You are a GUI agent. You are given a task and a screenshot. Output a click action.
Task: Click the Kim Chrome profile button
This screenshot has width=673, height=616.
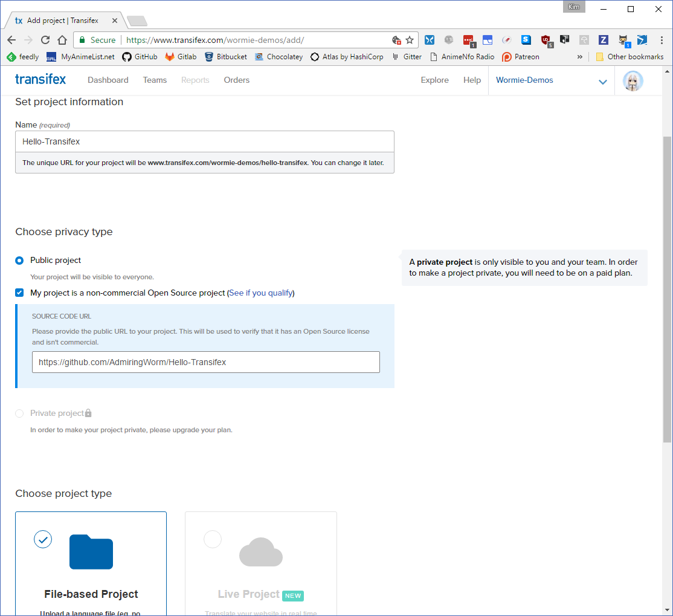click(x=574, y=7)
